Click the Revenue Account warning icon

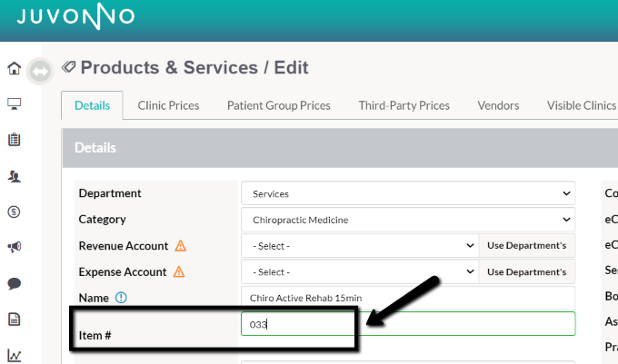pos(181,246)
